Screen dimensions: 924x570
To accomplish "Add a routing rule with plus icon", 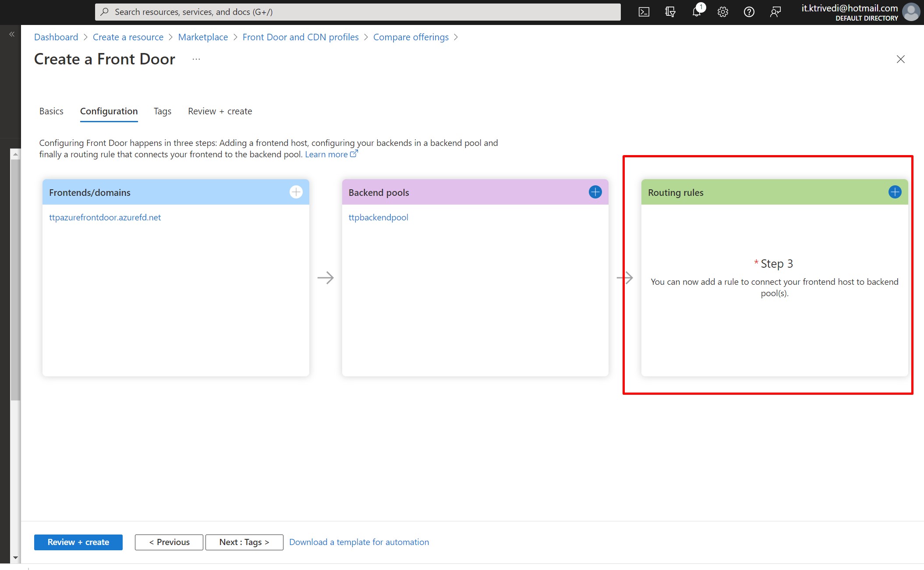I will click(x=895, y=192).
